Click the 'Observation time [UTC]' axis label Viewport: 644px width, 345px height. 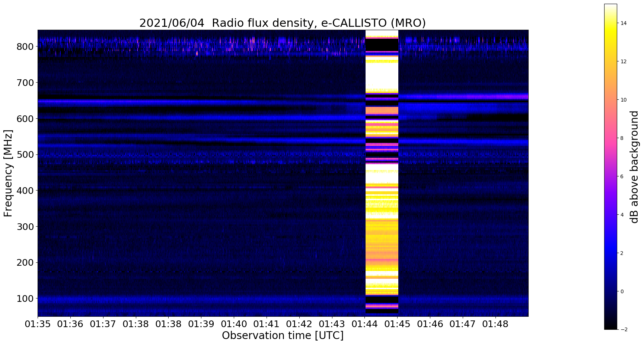pyautogui.click(x=283, y=335)
